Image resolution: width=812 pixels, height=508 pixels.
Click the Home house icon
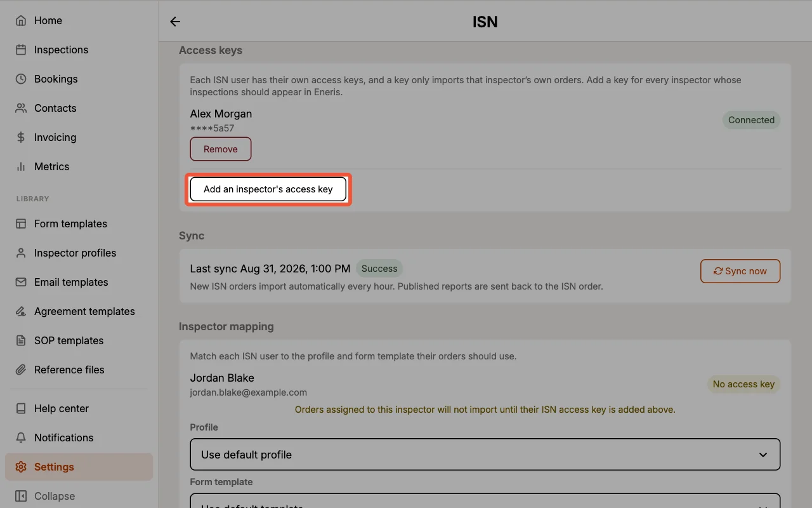coord(21,20)
